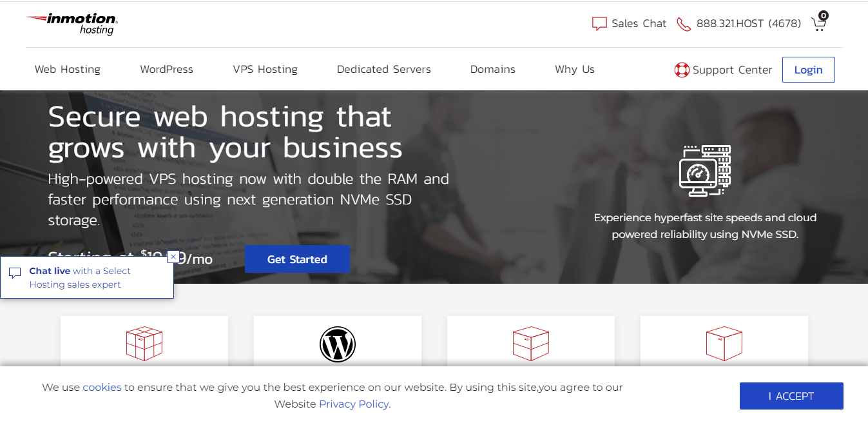Viewport: 868px width, 425px height.
Task: Select the dedicated server speedometer icon
Action: coord(724,344)
